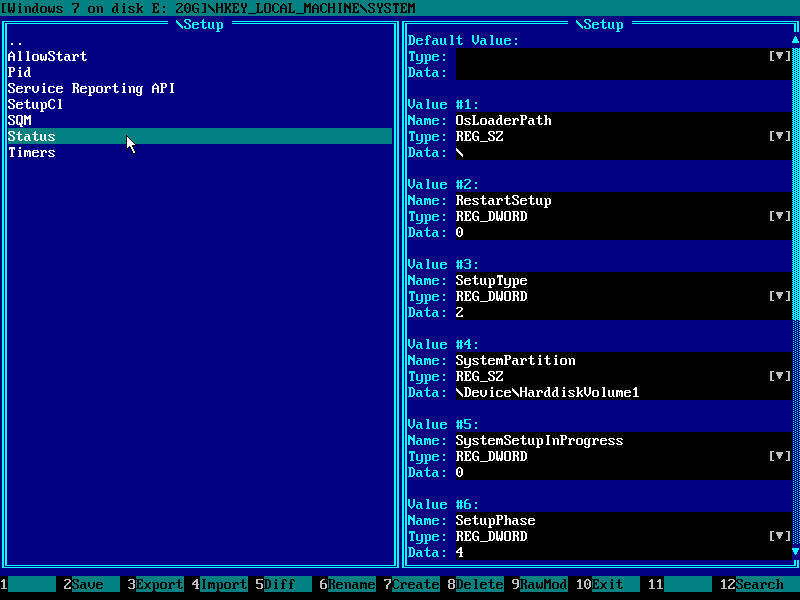Edit the SetupType name field
Viewport: 800px width, 600px height.
tap(623, 280)
